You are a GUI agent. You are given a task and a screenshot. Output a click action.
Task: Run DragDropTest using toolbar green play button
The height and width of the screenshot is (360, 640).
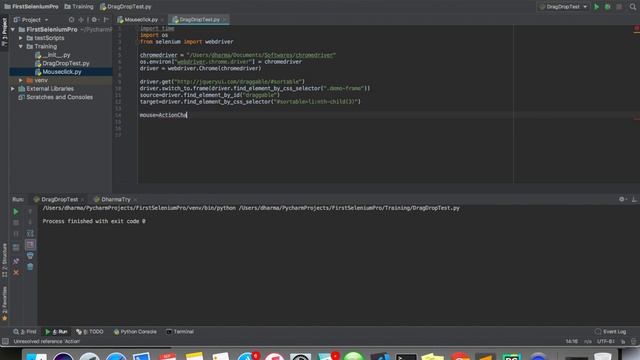point(596,7)
